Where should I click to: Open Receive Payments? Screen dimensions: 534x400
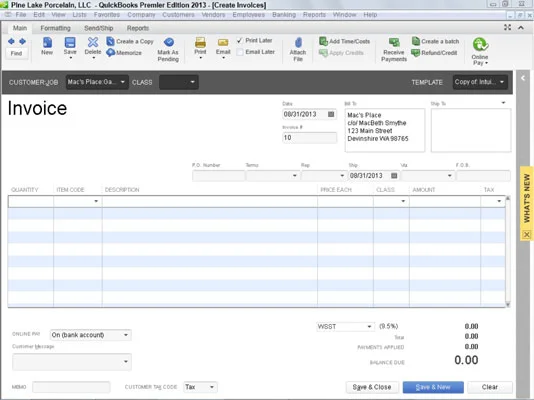[x=394, y=50]
